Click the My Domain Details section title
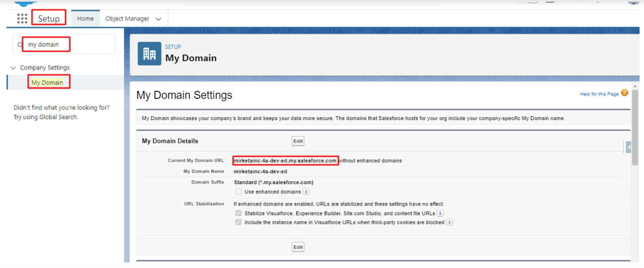 tap(170, 141)
